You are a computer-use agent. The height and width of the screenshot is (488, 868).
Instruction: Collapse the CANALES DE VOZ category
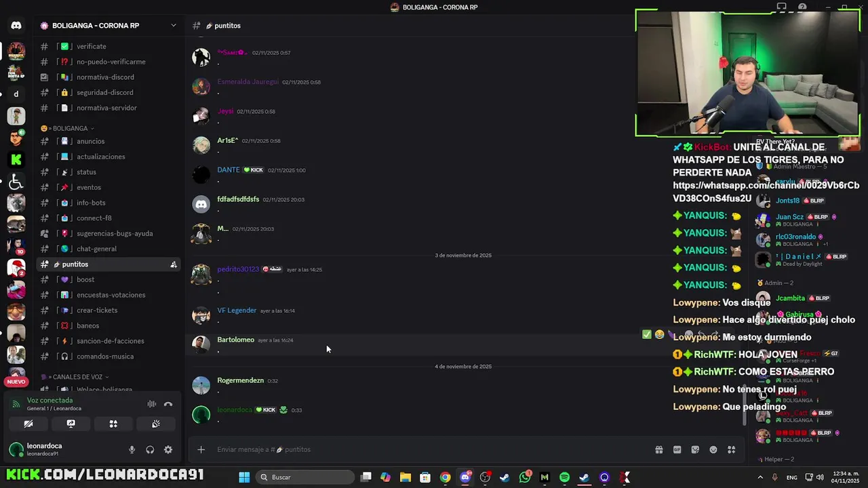tap(75, 377)
